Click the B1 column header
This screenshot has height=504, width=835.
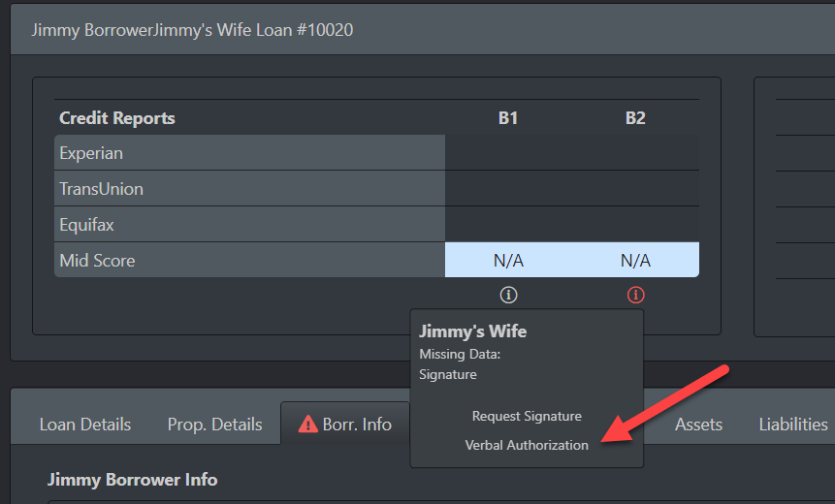(508, 118)
